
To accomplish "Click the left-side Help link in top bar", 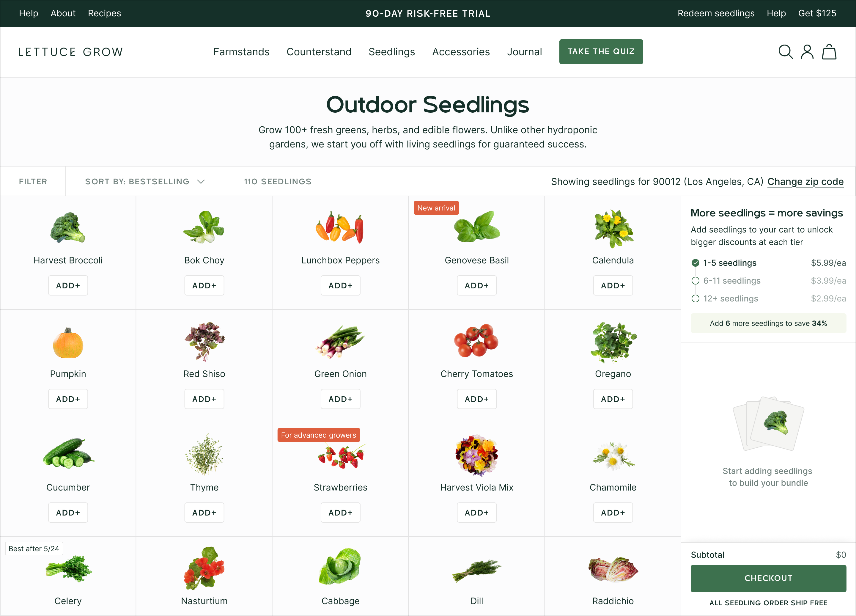I will [x=29, y=13].
